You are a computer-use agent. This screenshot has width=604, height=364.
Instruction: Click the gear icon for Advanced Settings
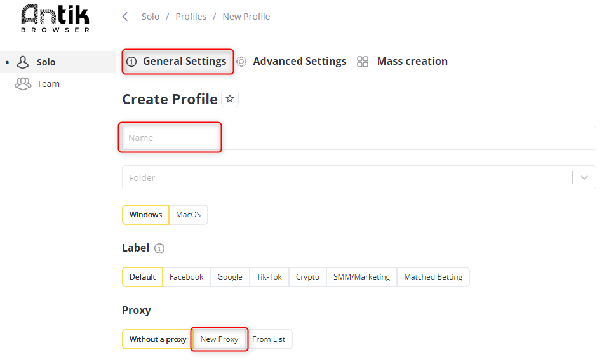241,62
